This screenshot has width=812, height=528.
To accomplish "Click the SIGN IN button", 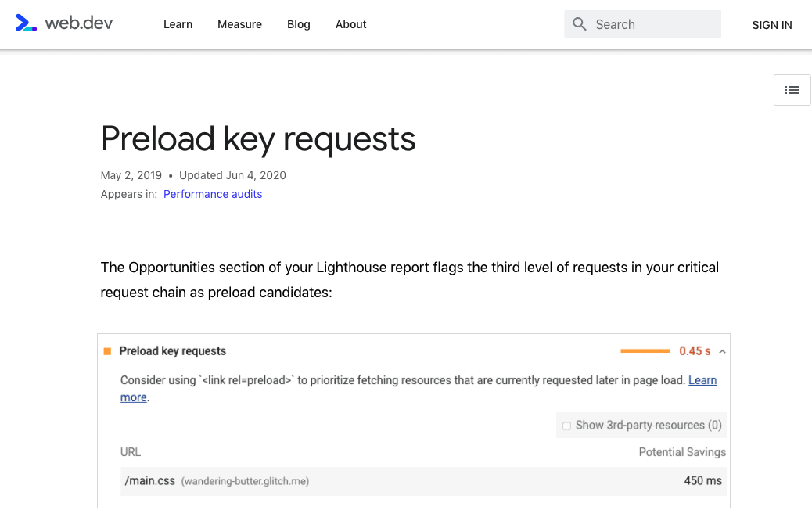I will (771, 25).
